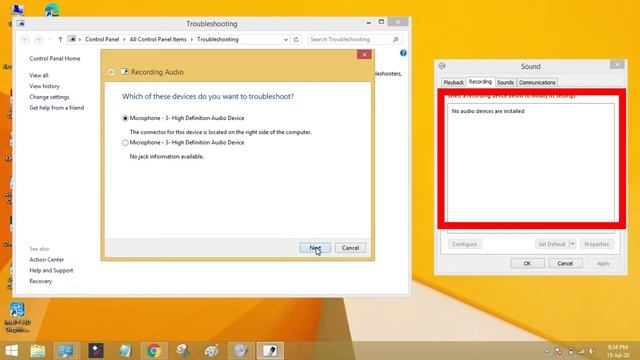
Task: Open the Windows Start button
Action: (x=11, y=351)
